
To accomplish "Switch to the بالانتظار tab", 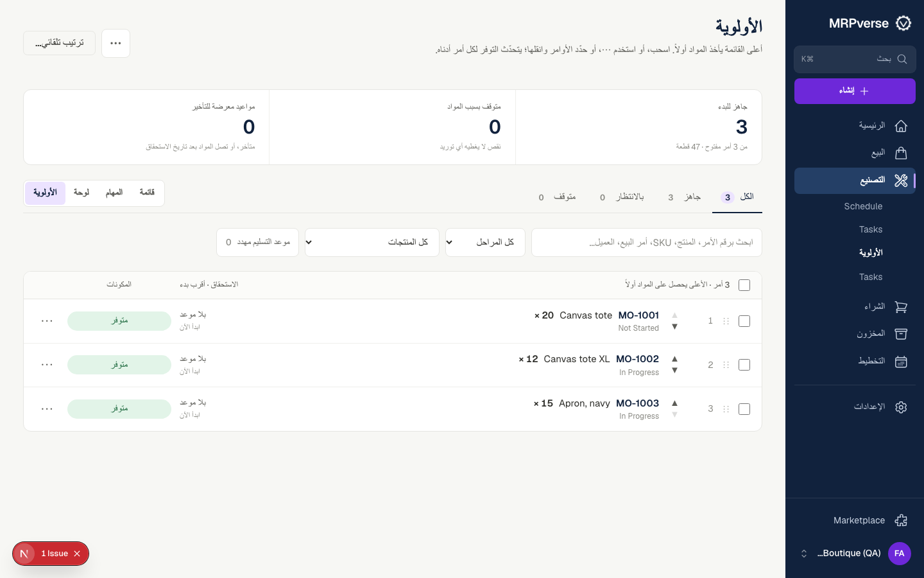I will (621, 197).
